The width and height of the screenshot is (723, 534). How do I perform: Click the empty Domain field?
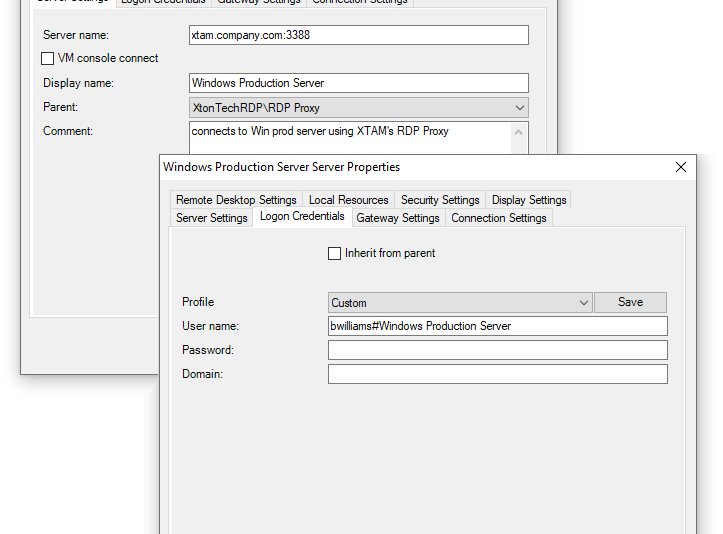(x=497, y=374)
